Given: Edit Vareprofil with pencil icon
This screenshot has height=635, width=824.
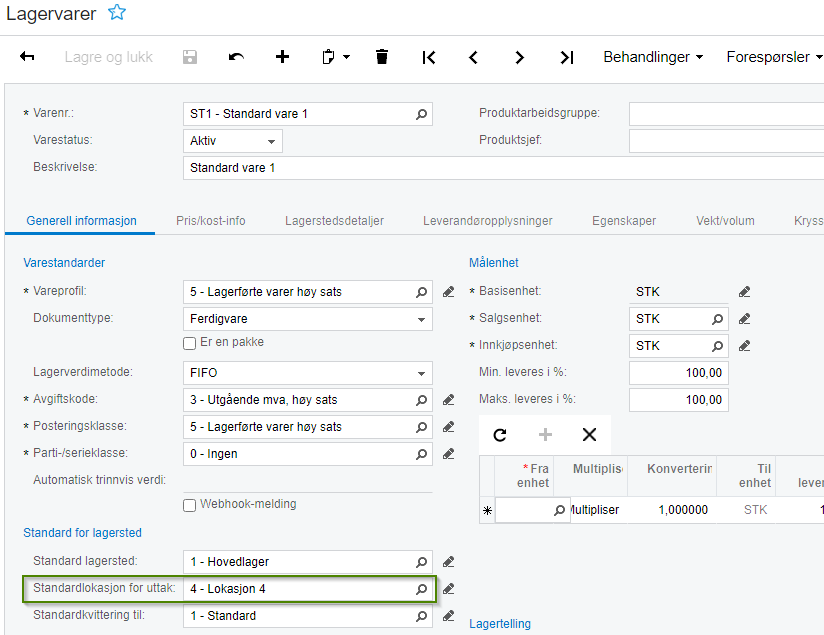Looking at the screenshot, I should [449, 293].
